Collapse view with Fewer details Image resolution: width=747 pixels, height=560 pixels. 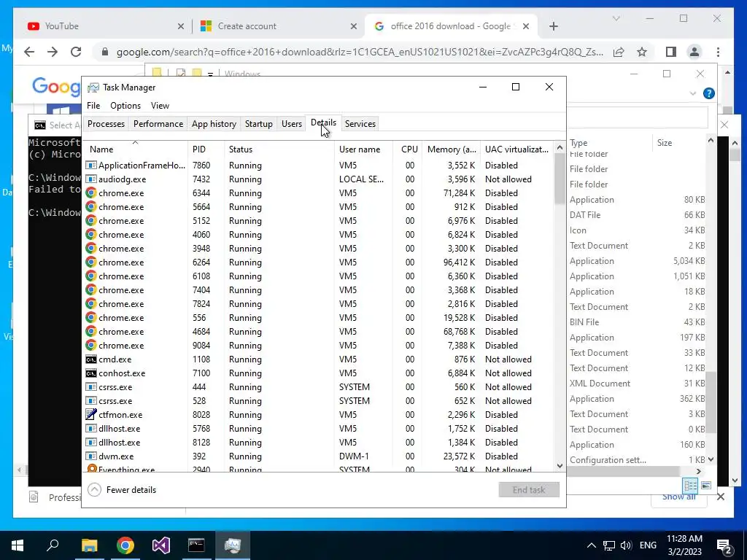point(123,489)
